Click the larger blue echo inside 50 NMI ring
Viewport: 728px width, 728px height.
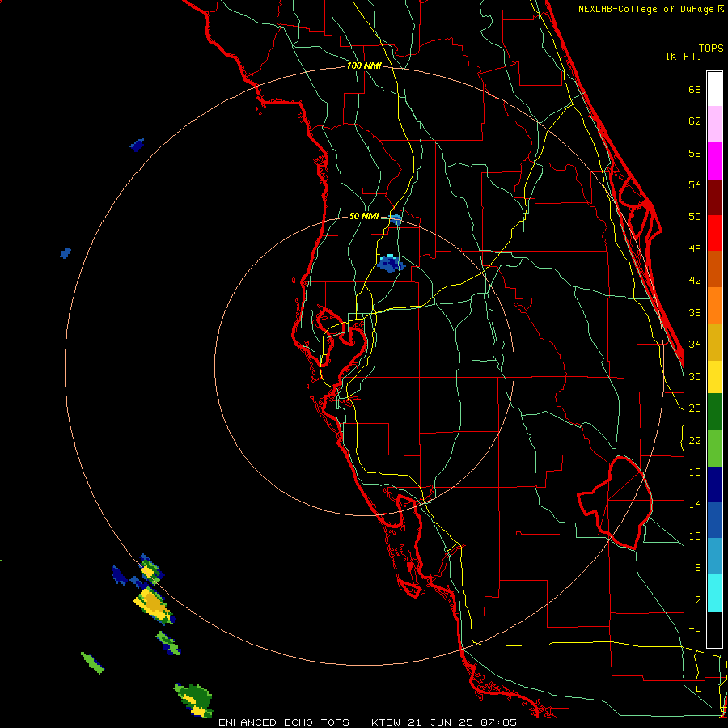pyautogui.click(x=390, y=264)
